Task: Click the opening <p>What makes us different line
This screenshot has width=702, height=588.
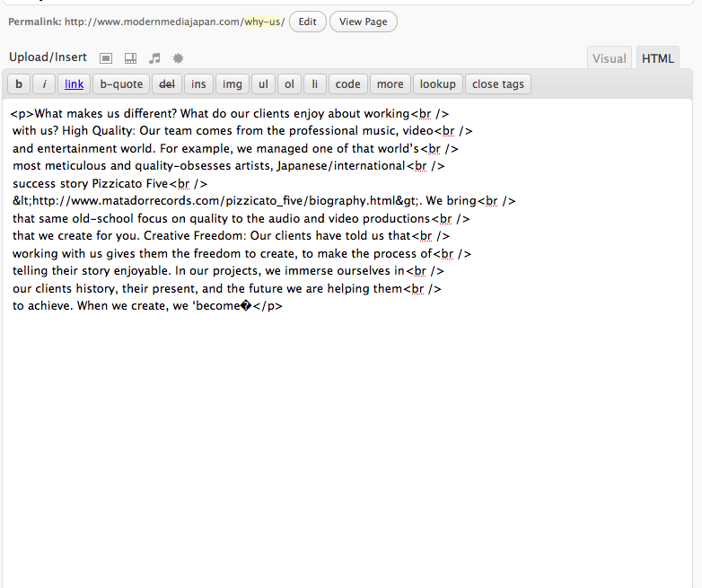Action: tap(229, 114)
